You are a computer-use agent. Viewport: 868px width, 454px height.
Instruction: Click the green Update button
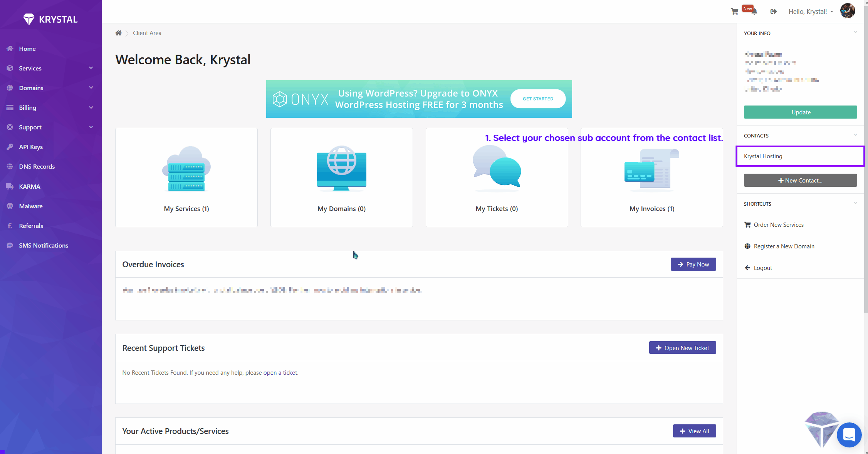pos(800,112)
